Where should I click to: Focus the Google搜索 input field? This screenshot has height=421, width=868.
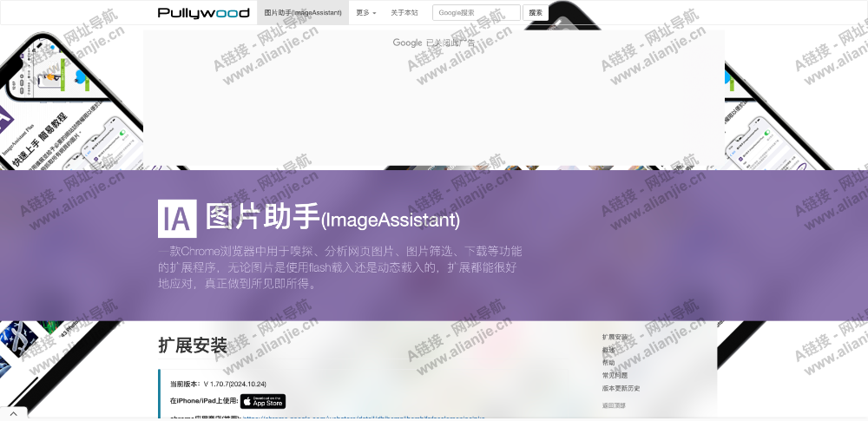point(476,13)
